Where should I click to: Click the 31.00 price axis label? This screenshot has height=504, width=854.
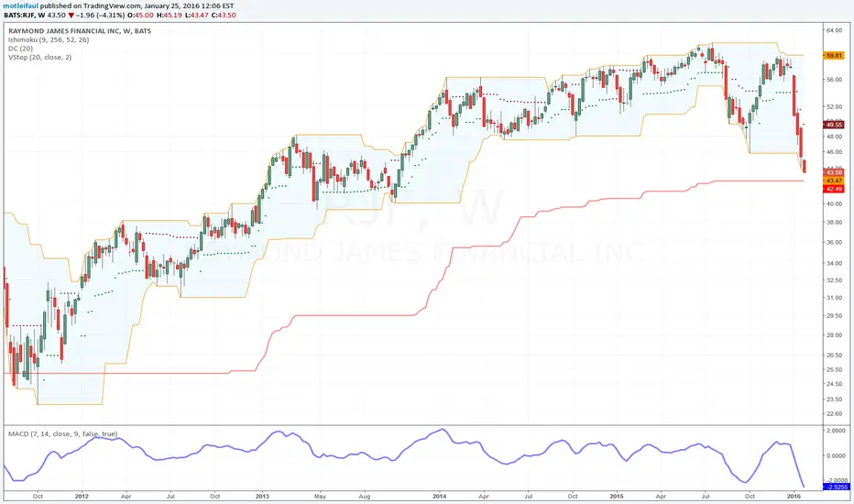tap(834, 298)
